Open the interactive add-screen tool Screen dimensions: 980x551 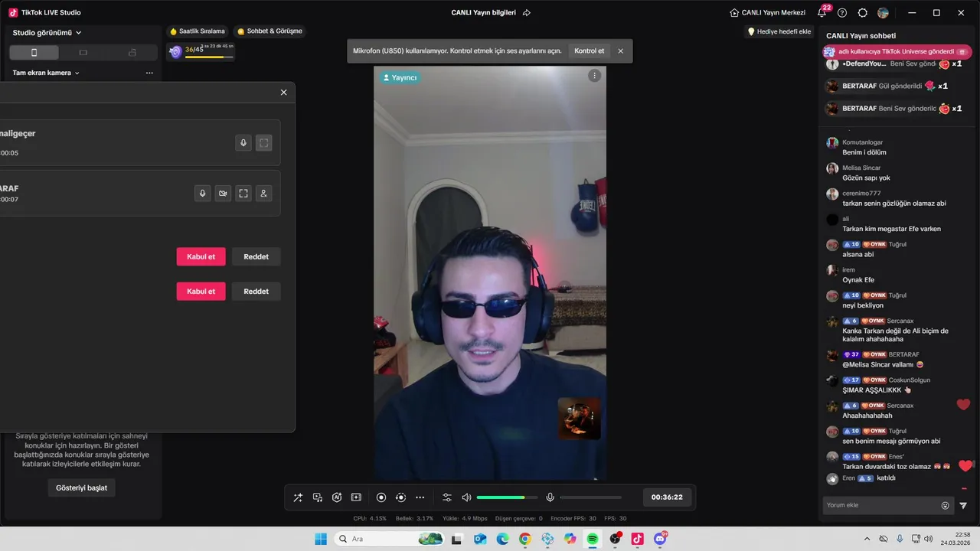(x=356, y=497)
